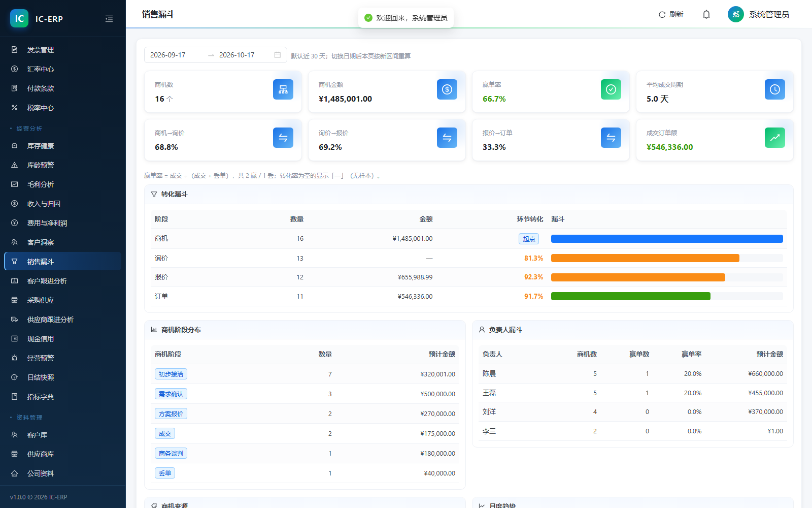This screenshot has width=812, height=508.
Task: Click the IC-ERP logo icon
Action: point(19,19)
